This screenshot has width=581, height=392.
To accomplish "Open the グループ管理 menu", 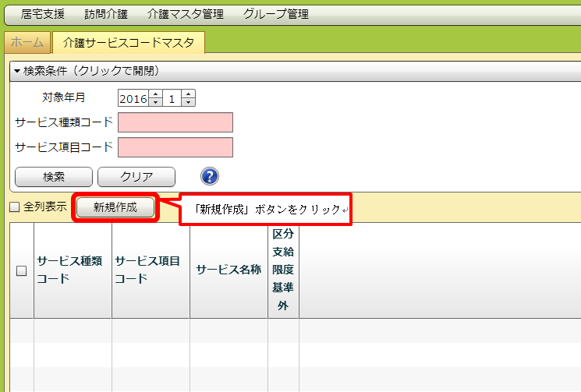I will click(275, 14).
